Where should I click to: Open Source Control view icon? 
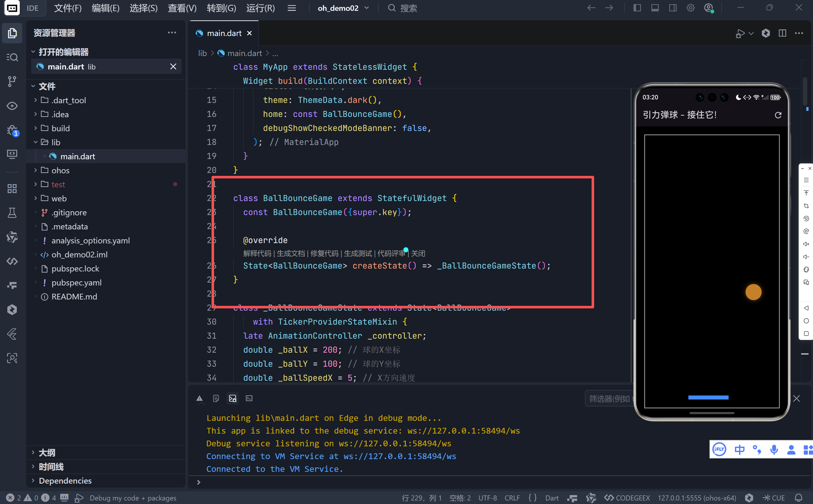pos(12,81)
